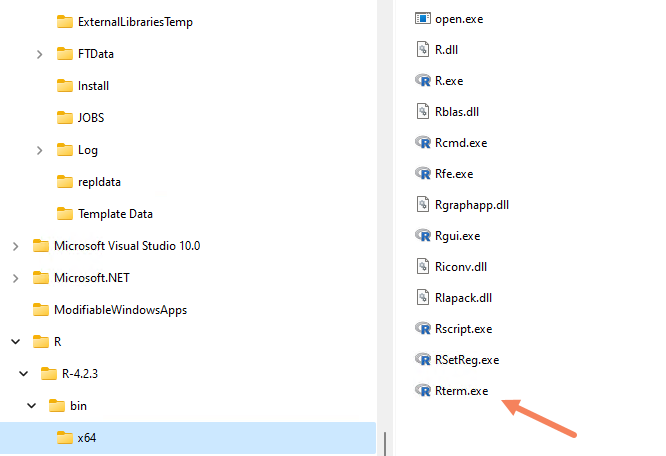Click the Riconv.dll file icon
This screenshot has width=666, height=456.
[x=423, y=267]
